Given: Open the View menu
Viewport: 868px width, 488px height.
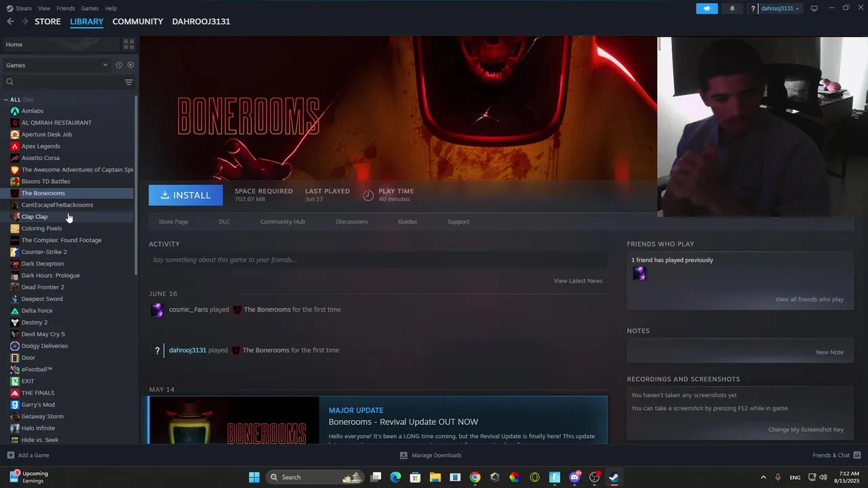Looking at the screenshot, I should [44, 8].
